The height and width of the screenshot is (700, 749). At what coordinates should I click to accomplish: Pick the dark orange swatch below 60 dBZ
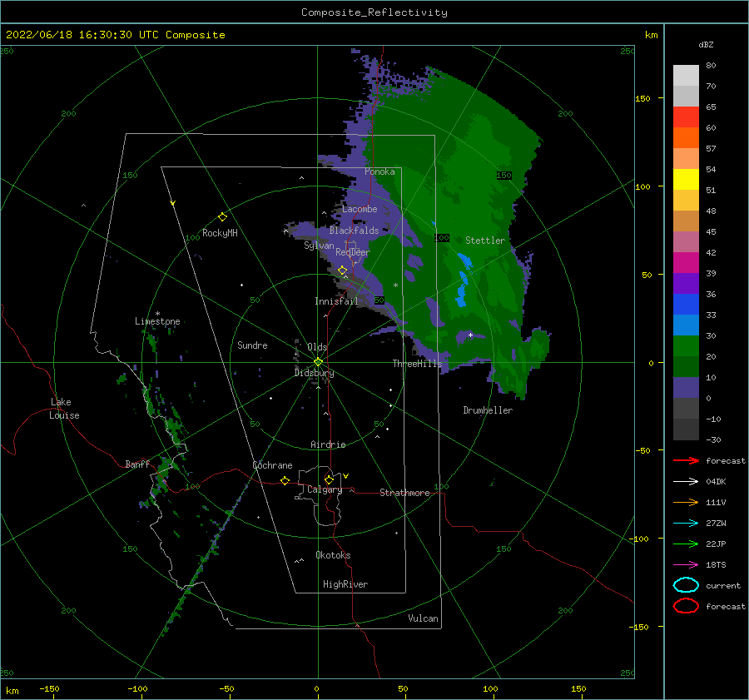[x=686, y=137]
